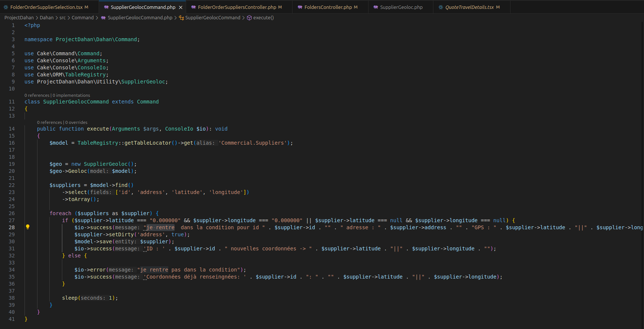Switch to the FoldersController.php tab
This screenshot has width=644, height=329.
328,7
